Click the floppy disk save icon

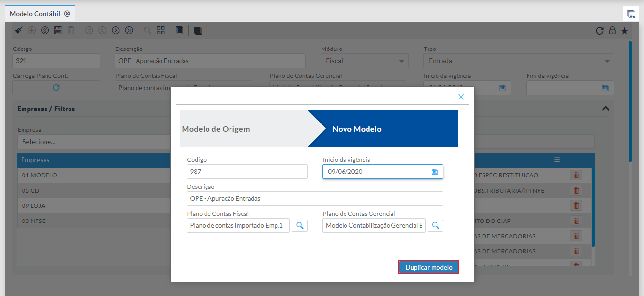point(58,30)
